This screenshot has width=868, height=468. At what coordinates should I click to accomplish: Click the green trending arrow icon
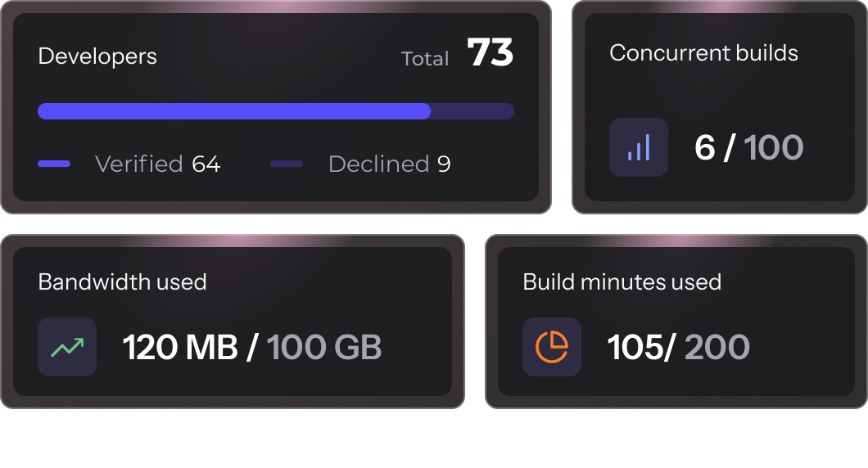67,347
